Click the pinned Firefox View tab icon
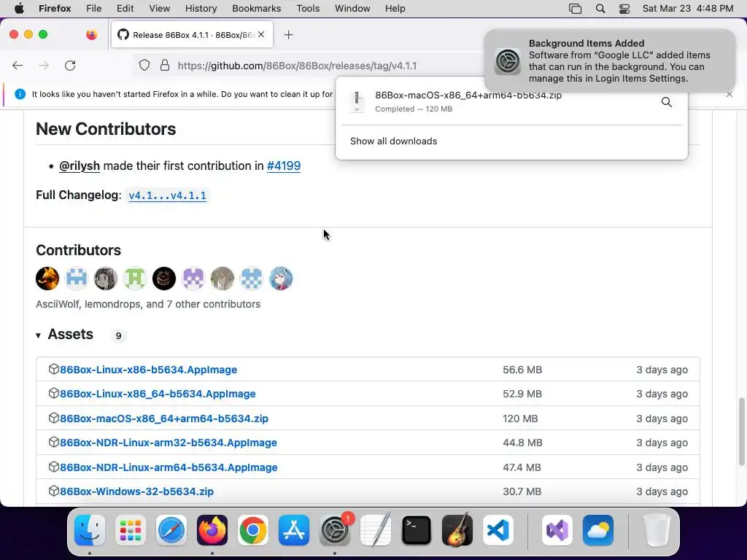This screenshot has width=747, height=560. (91, 34)
